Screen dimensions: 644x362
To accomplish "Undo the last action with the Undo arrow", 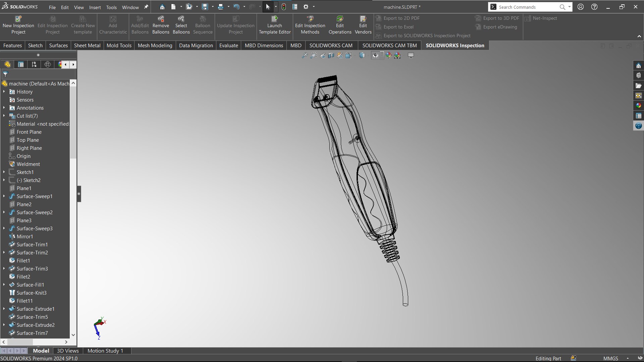I will (x=236, y=7).
